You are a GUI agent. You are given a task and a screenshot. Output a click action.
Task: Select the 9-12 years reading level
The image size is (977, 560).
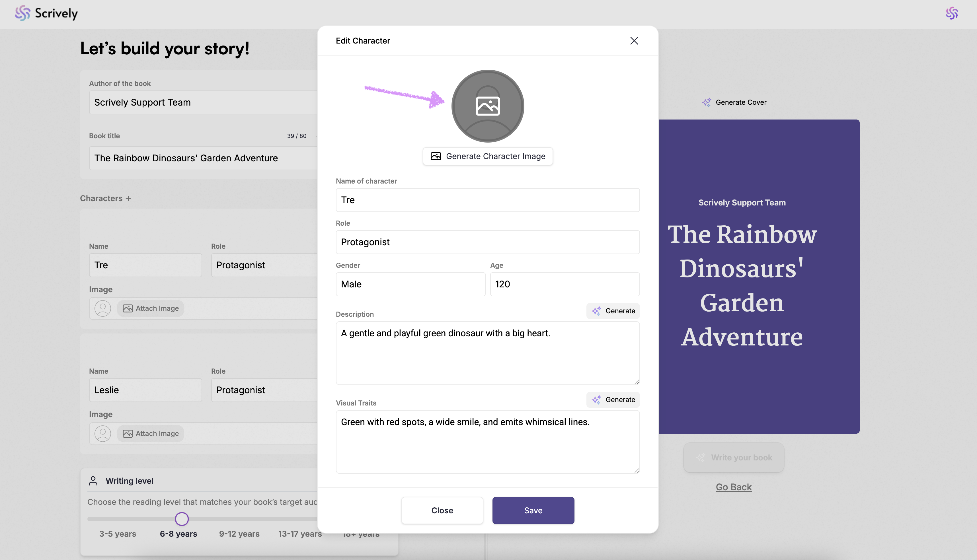[239, 534]
